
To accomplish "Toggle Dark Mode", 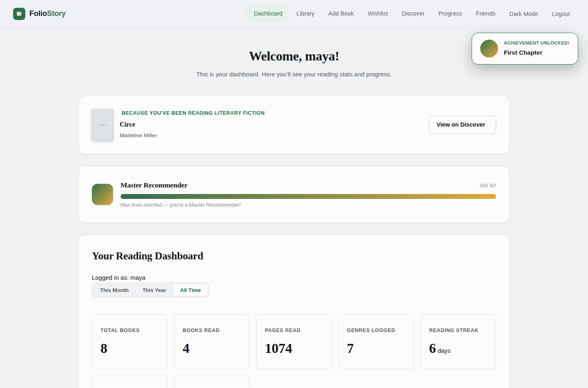I will [x=523, y=14].
